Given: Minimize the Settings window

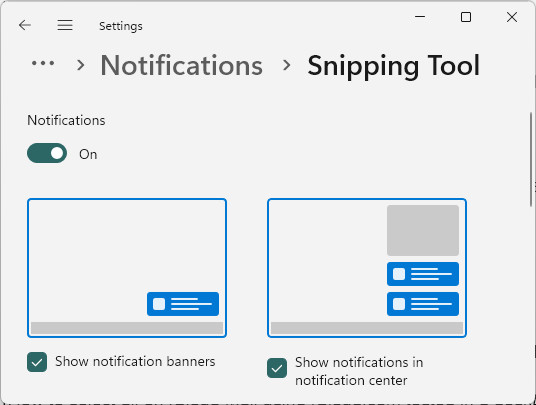Looking at the screenshot, I should click(x=420, y=17).
